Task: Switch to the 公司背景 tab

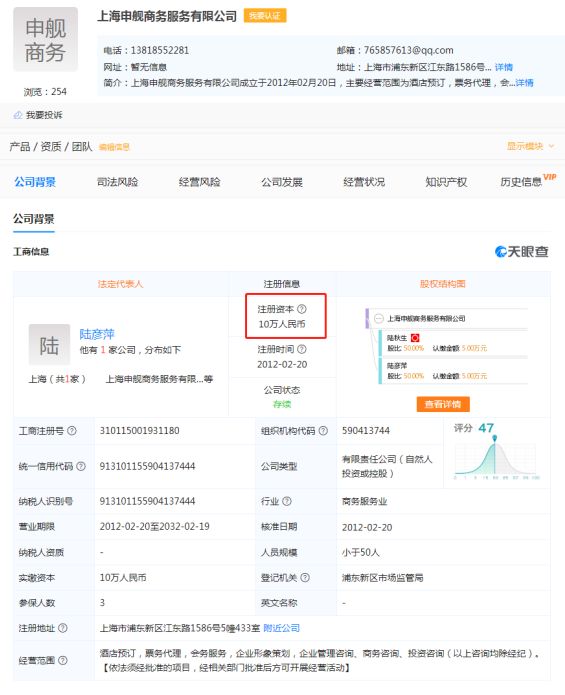Action: (x=35, y=182)
